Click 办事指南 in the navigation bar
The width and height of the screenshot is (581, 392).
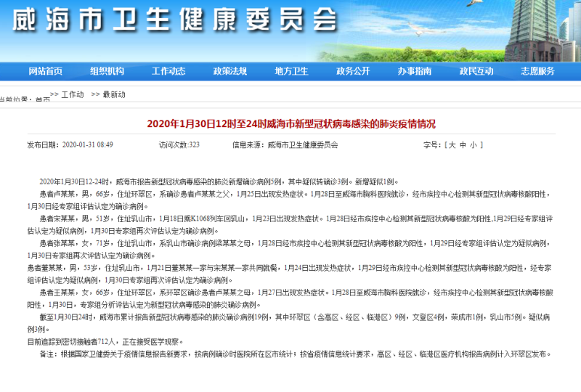point(415,71)
